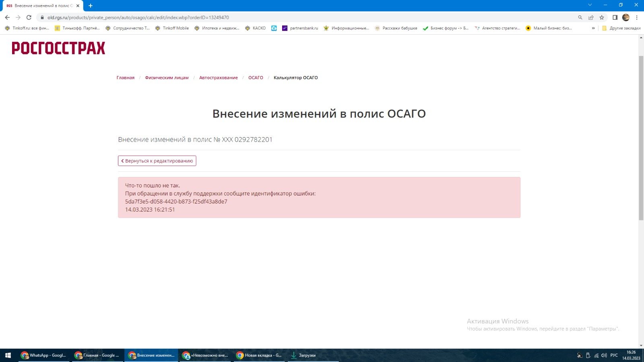Open КАСКО bookmark
The width and height of the screenshot is (644, 362).
255,28
